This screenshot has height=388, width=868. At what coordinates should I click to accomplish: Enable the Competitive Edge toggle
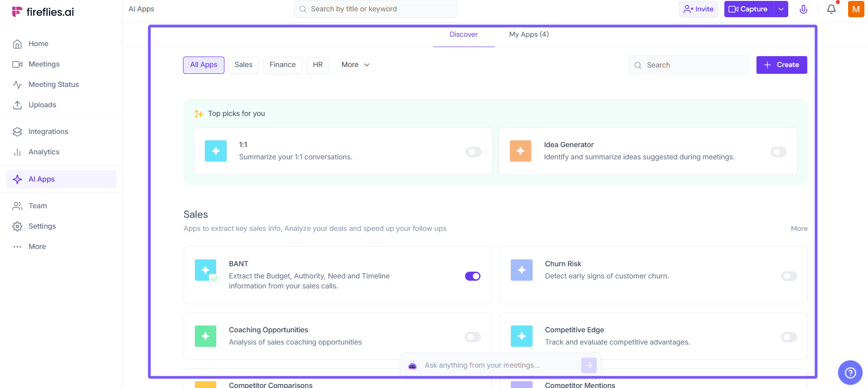click(789, 337)
